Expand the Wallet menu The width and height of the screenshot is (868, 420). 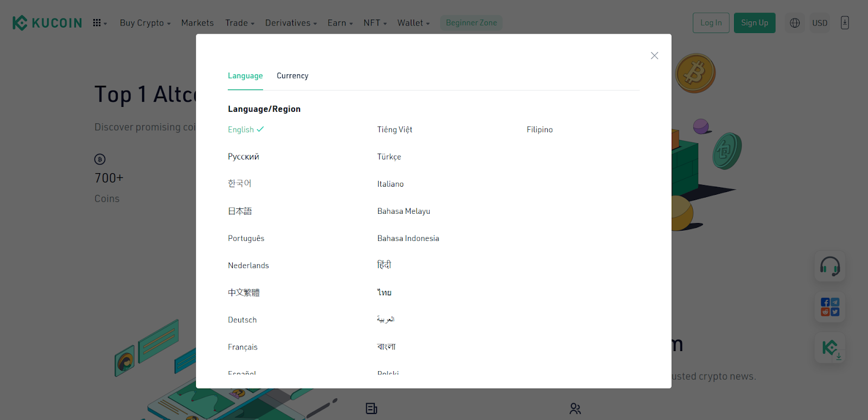[413, 23]
